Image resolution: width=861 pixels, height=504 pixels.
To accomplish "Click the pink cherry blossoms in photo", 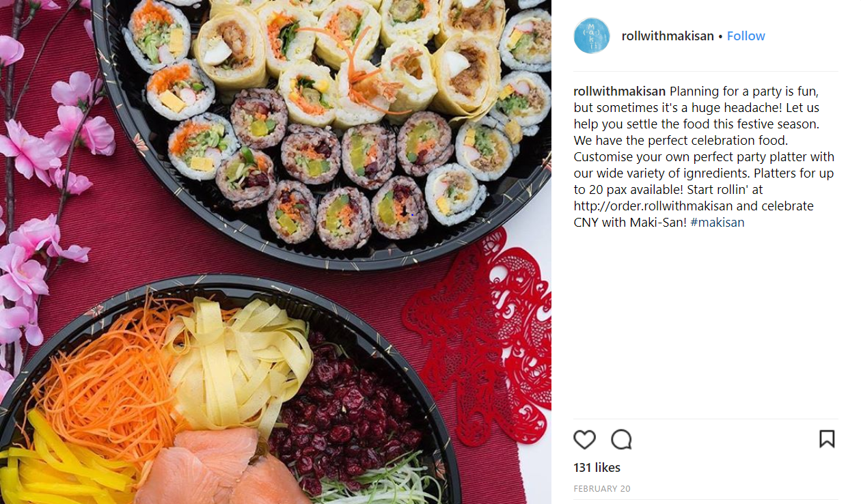I will point(48,205).
